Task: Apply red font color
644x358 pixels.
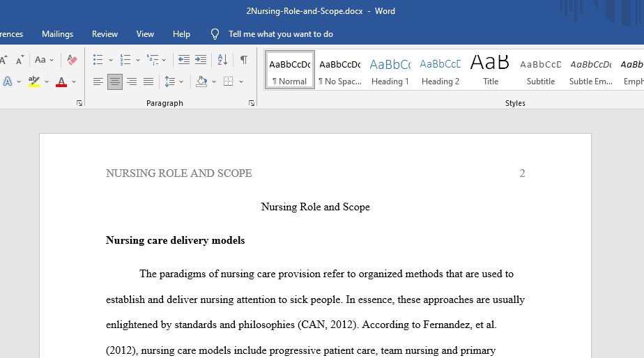Action: pos(61,81)
